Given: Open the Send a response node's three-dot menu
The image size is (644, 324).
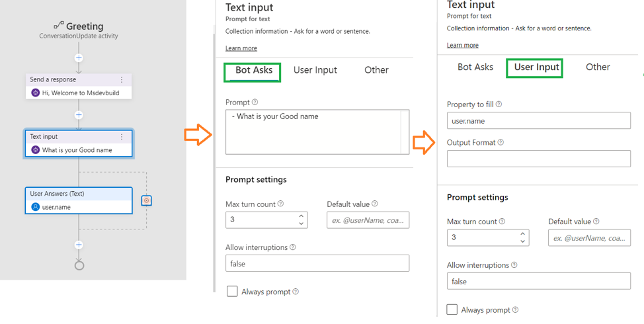Looking at the screenshot, I should click(122, 79).
